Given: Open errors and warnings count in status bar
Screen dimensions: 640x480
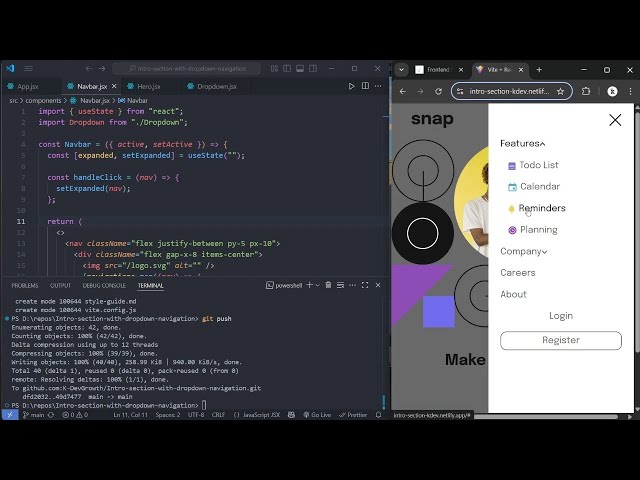Looking at the screenshot, I should point(75,415).
